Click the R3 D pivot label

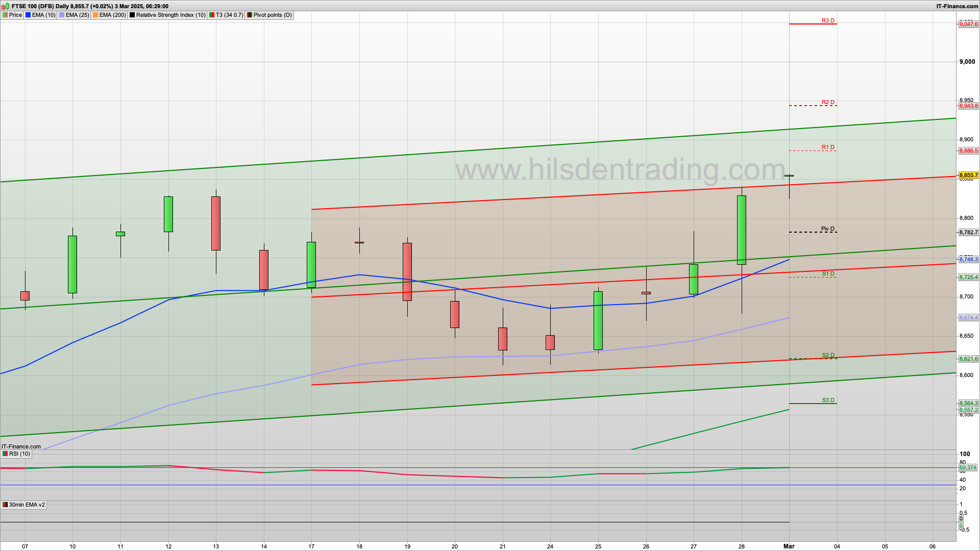coord(828,21)
